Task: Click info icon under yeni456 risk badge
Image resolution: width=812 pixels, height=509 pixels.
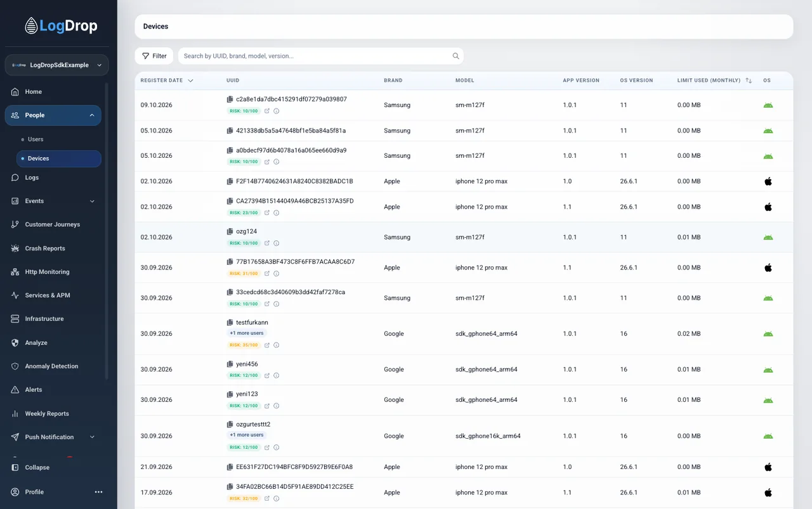Action: [x=276, y=375]
